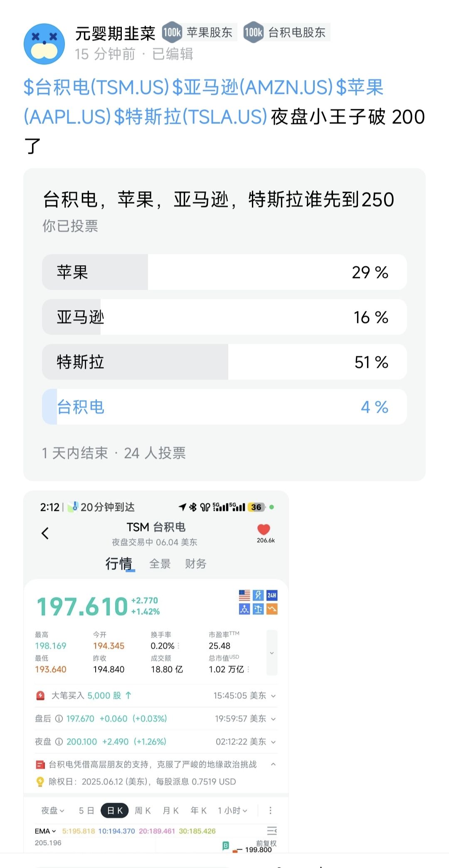
Task: Select the 亚马逊 poll option
Action: tap(224, 317)
